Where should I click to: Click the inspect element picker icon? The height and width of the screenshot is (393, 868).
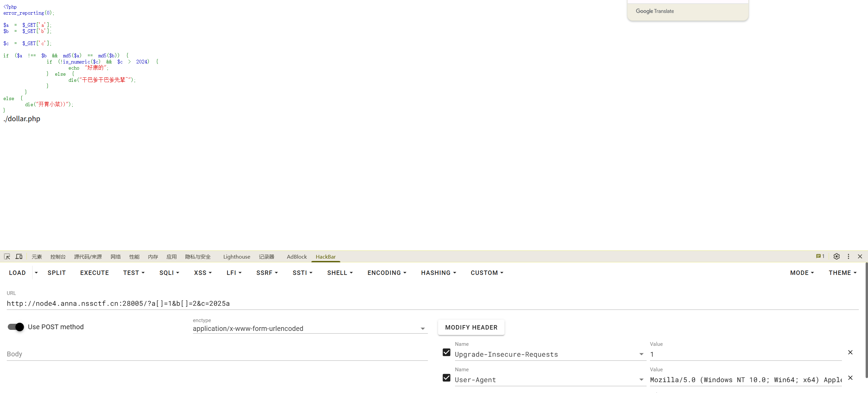[x=7, y=257]
